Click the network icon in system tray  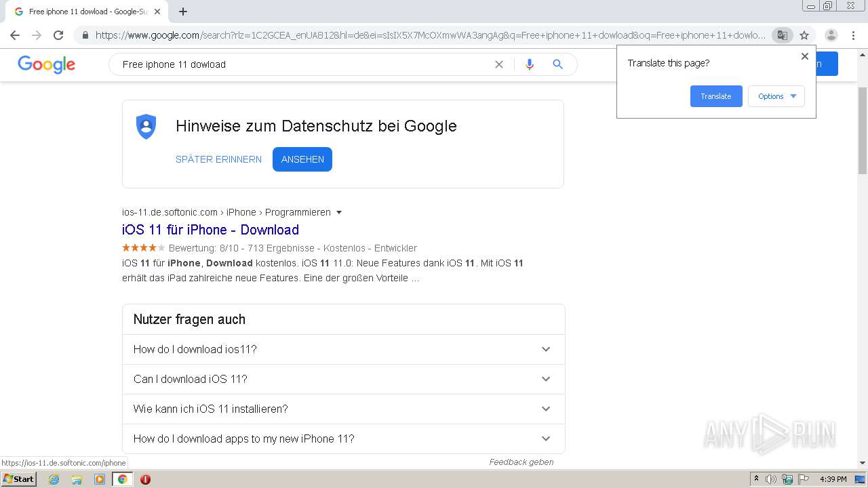(787, 479)
